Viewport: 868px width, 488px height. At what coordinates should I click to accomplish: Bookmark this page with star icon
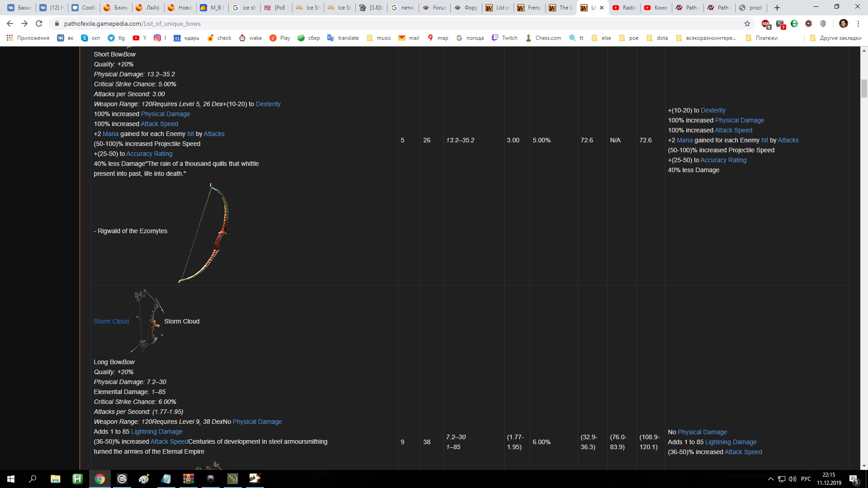747,23
